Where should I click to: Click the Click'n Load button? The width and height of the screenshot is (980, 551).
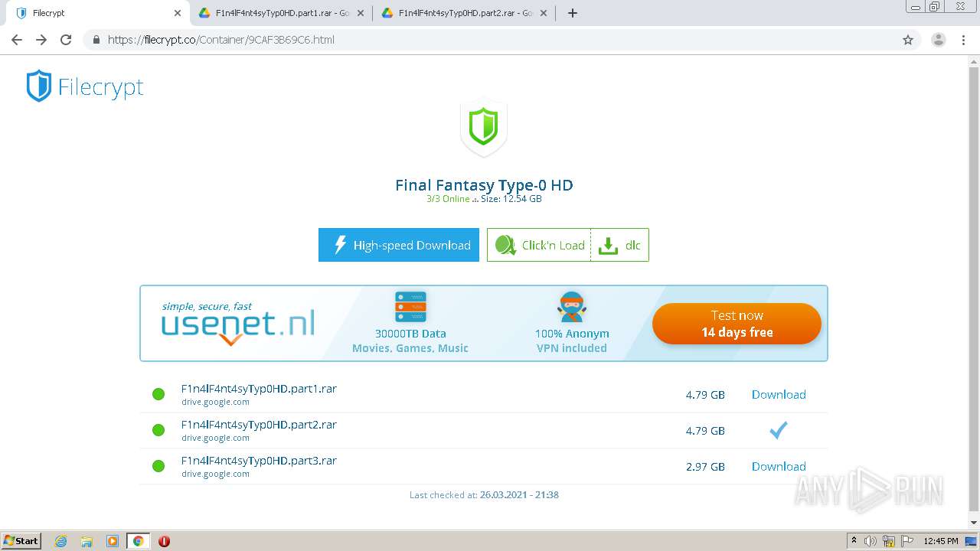[539, 245]
